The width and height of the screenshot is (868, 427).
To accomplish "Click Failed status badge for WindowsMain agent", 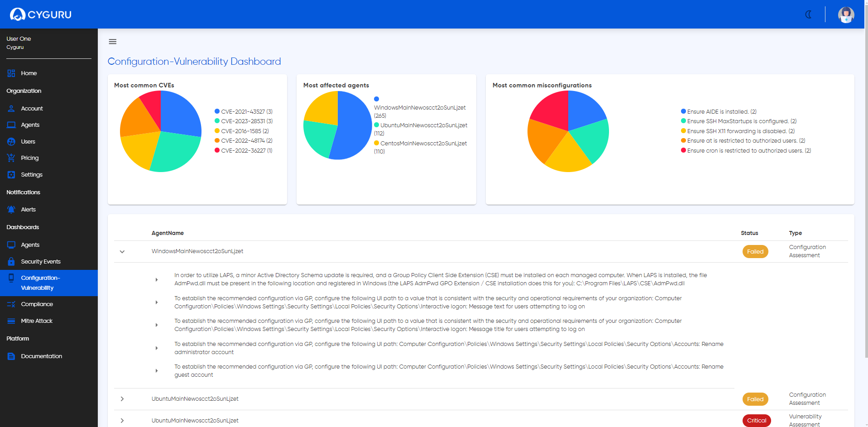I will pyautogui.click(x=755, y=252).
